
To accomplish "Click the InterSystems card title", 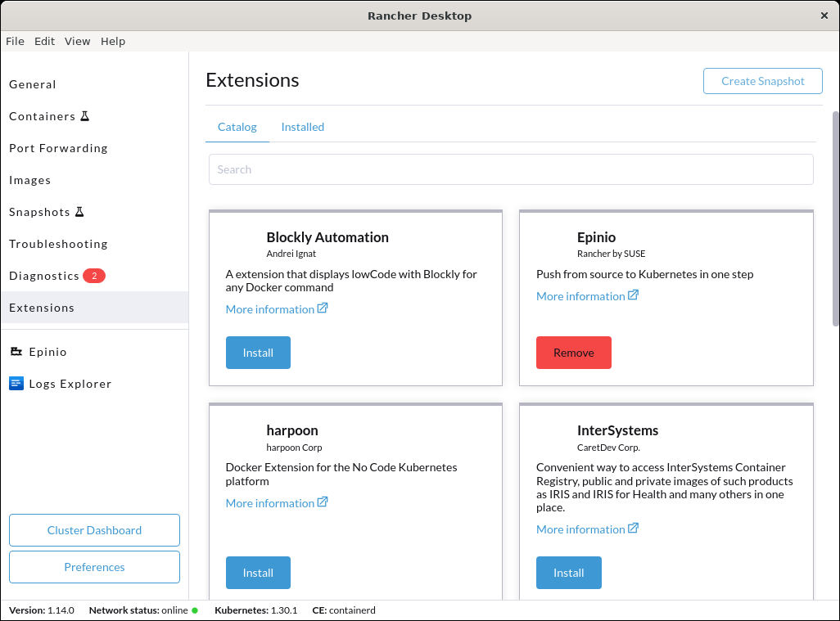I will (x=617, y=430).
